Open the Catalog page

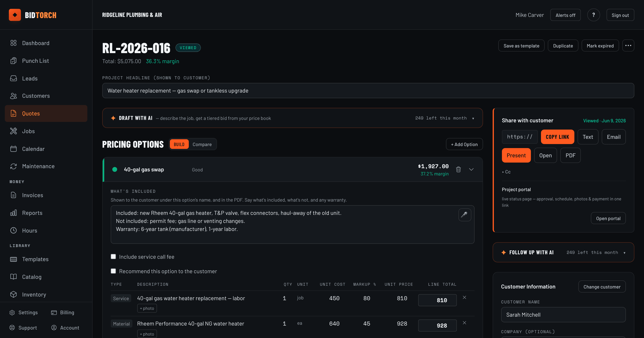[x=46, y=277]
